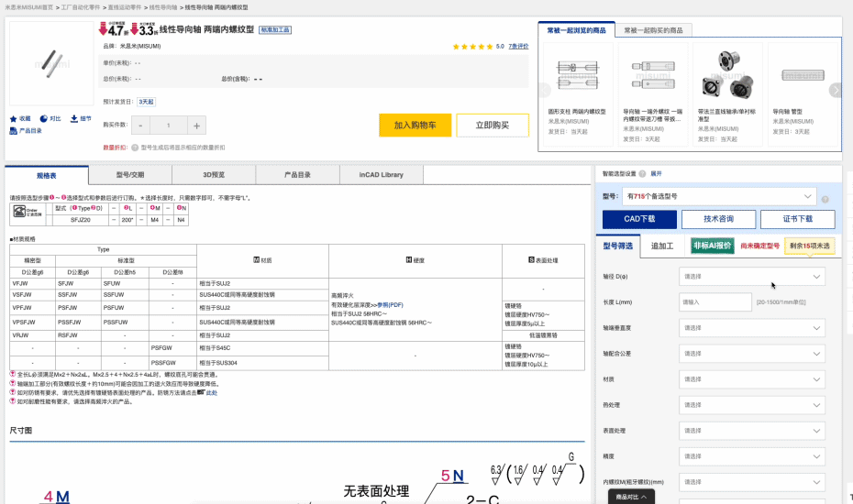The height and width of the screenshot is (504, 853).
Task: Click the 收藏 star favorite icon
Action: [13, 118]
